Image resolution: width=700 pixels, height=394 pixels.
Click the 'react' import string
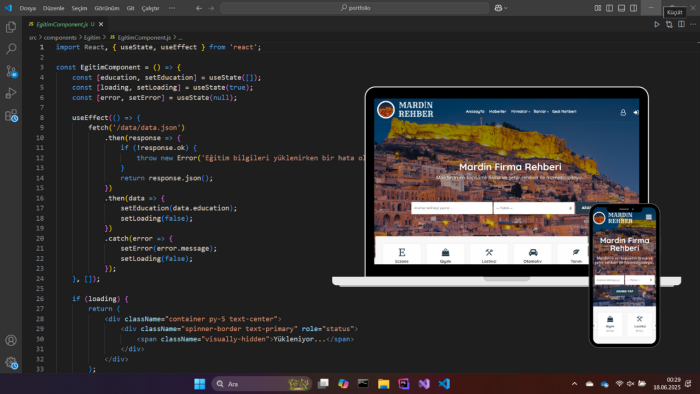pos(243,47)
